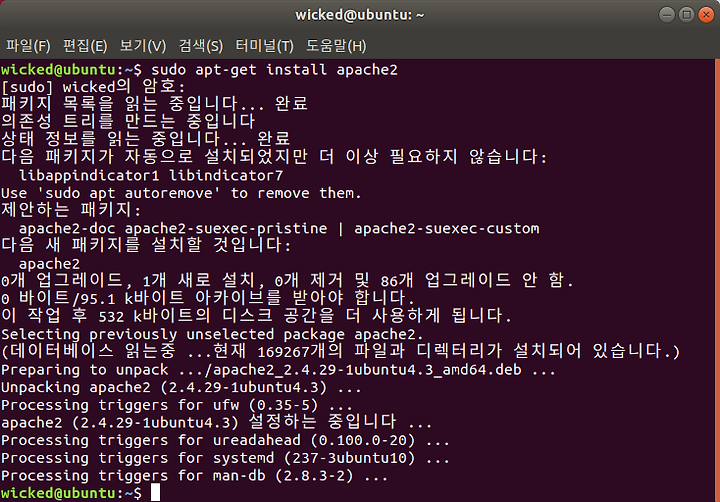Click the suggested package 'apache2-suexec-custom'
Viewport: 720px width, 502px height.
[446, 228]
